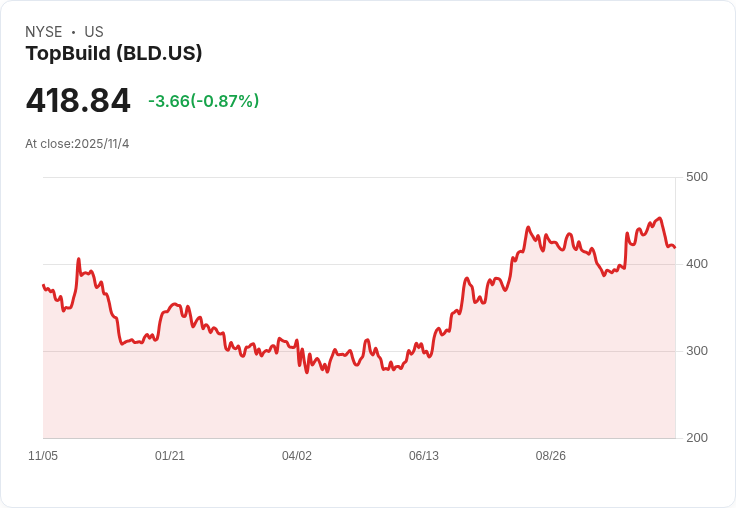
Task: Click the 04/02 date axis label
Action: (297, 455)
